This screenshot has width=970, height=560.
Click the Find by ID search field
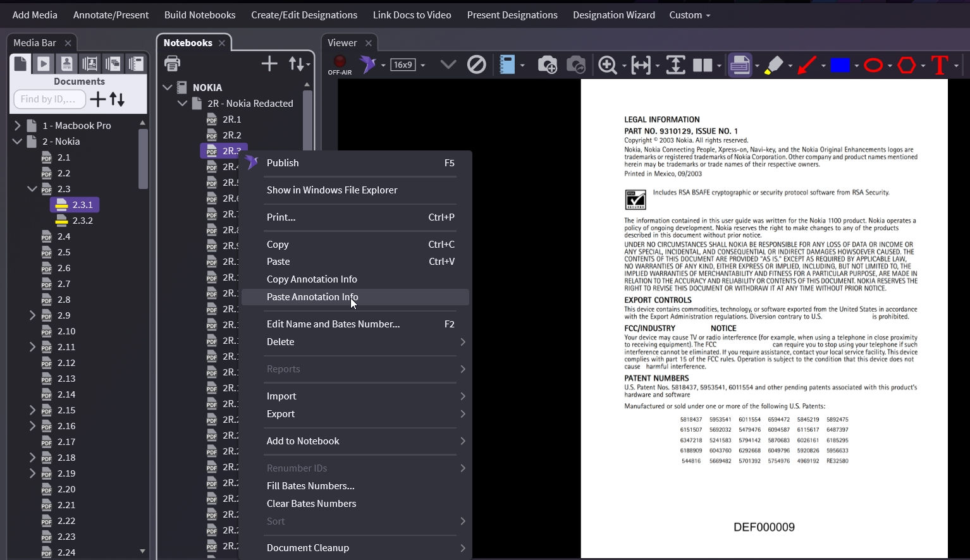tap(49, 99)
